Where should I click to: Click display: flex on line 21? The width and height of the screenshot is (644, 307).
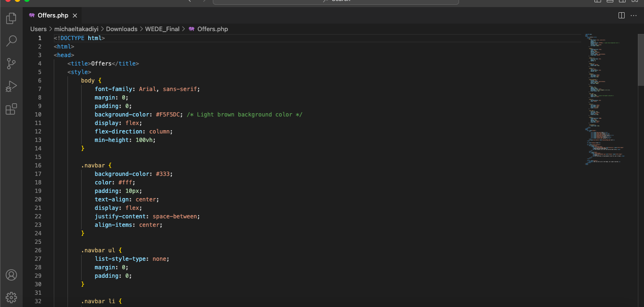[118, 208]
